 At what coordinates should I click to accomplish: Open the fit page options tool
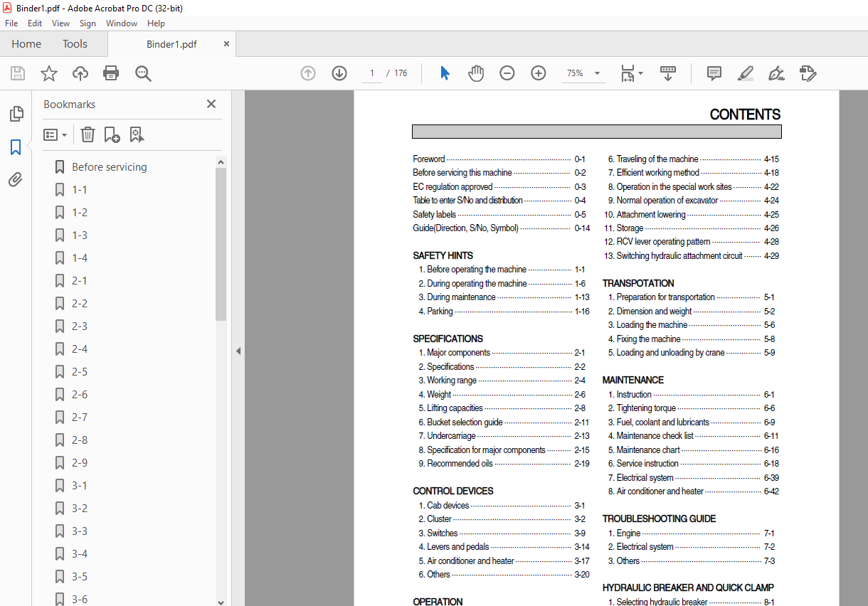(x=631, y=73)
